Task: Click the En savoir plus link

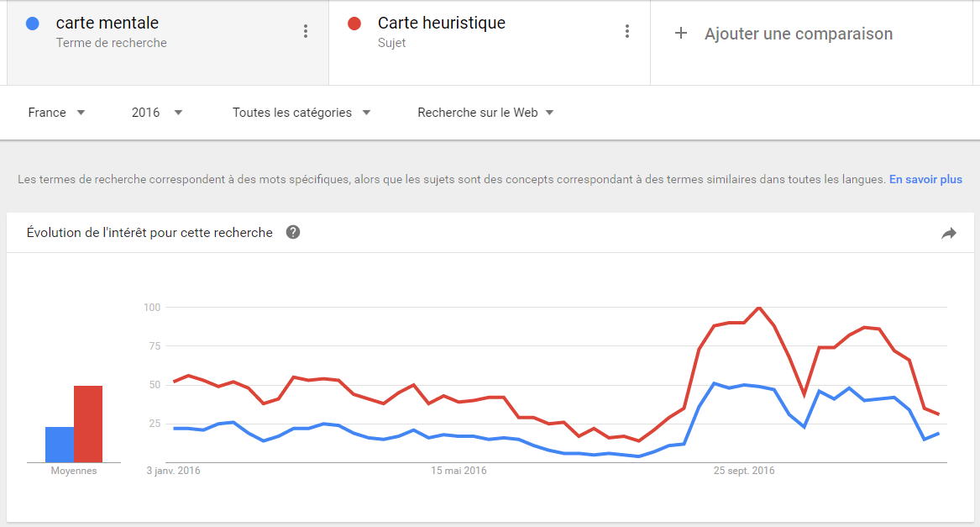Action: pos(925,179)
